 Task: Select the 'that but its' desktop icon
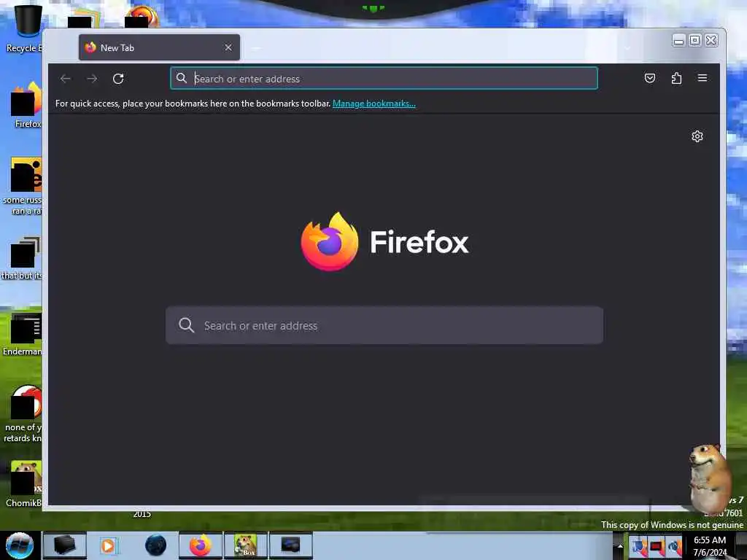[23, 258]
